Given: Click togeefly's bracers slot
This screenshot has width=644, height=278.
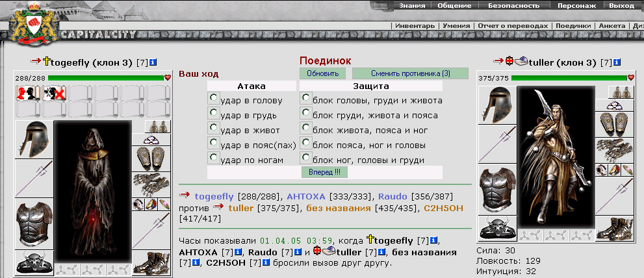Looking at the screenshot, I should tap(151, 159).
